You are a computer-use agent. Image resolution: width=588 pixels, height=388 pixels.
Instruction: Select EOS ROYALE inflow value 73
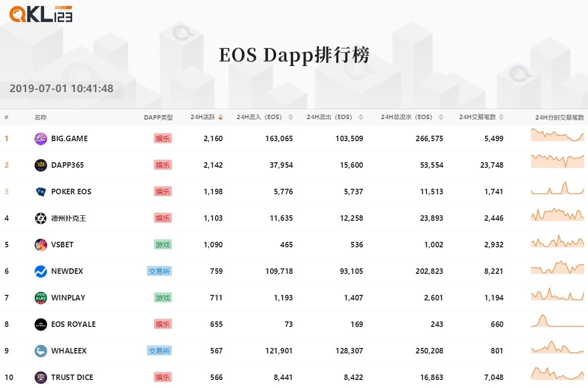289,324
